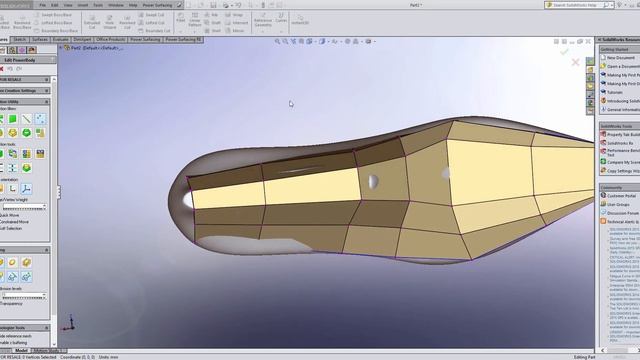Collapse the Developer Tools section
This screenshot has width=640, height=360.
(x=47, y=328)
